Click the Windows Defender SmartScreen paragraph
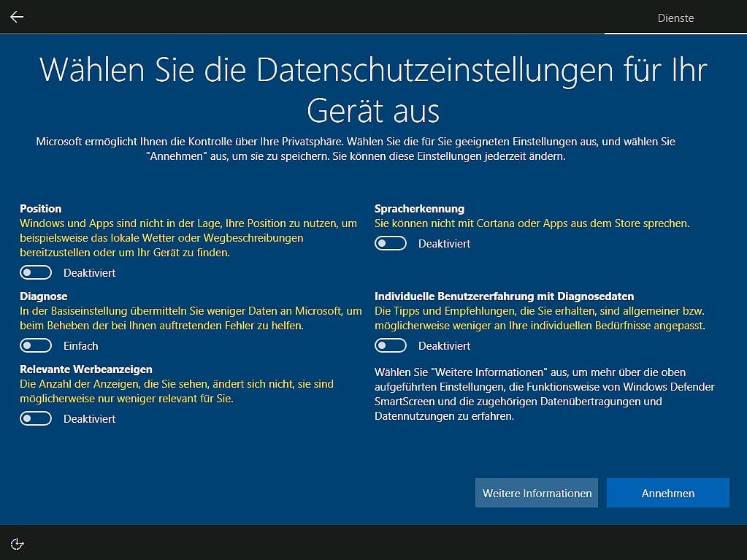Viewport: 747px width, 560px height. click(x=545, y=394)
